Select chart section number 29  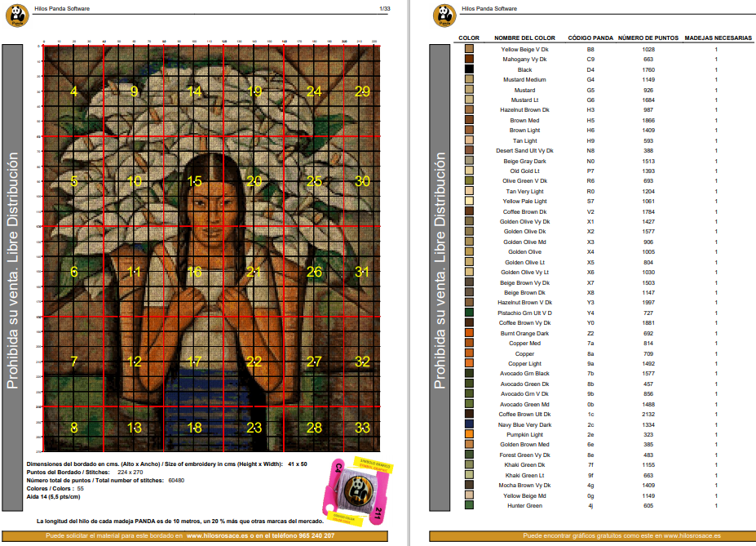[362, 91]
